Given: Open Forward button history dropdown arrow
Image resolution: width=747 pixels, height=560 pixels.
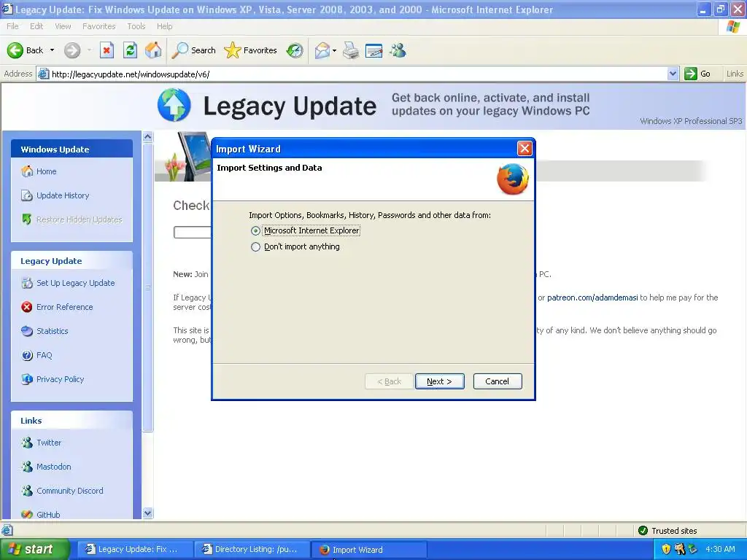Looking at the screenshot, I should point(89,50).
